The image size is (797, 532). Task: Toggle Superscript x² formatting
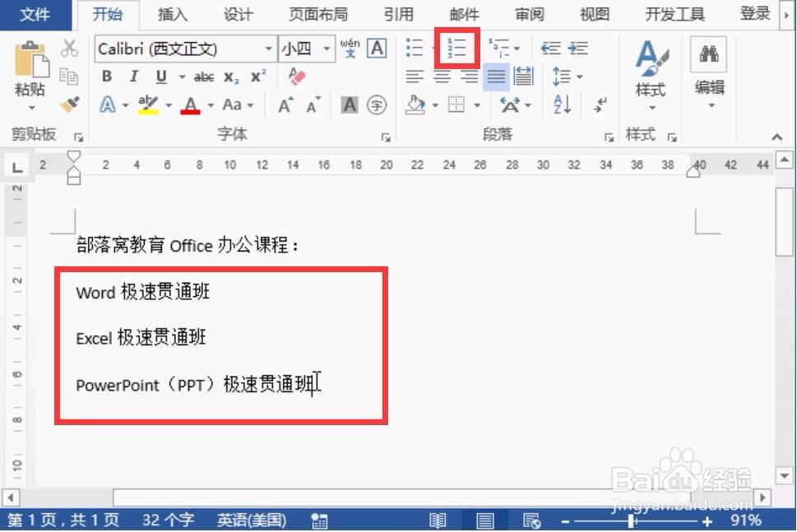258,76
